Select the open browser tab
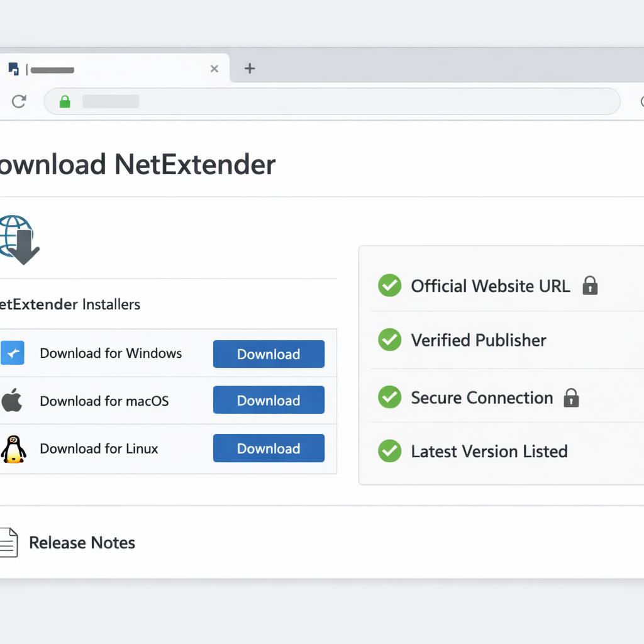 point(114,68)
